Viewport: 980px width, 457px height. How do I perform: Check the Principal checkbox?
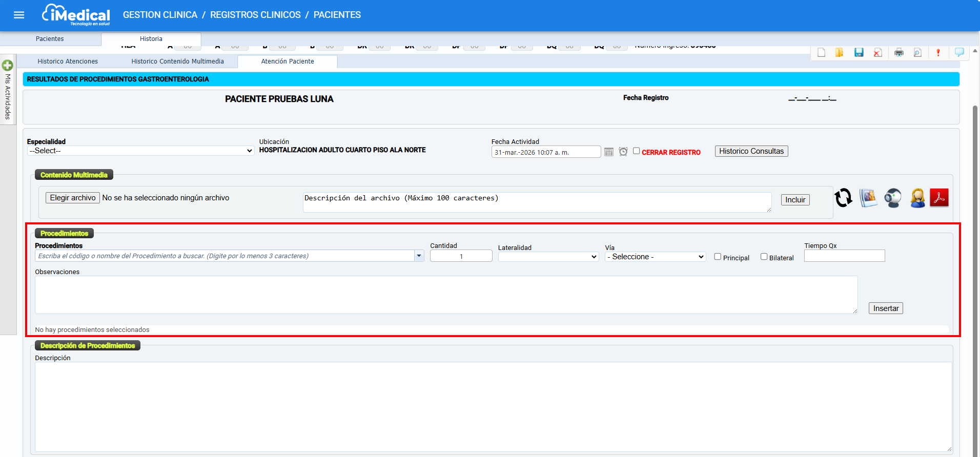tap(718, 257)
